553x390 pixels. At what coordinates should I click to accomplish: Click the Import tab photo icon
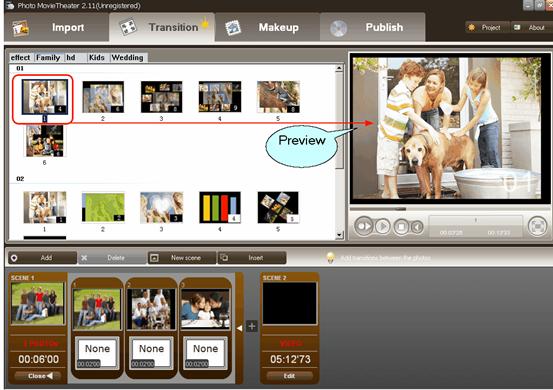coord(20,28)
